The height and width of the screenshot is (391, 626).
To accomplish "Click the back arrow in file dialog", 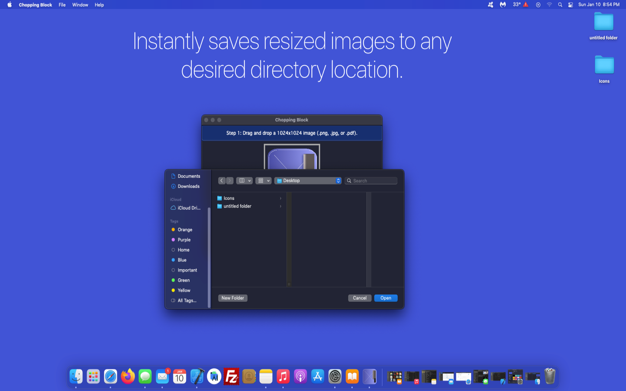I will point(222,181).
